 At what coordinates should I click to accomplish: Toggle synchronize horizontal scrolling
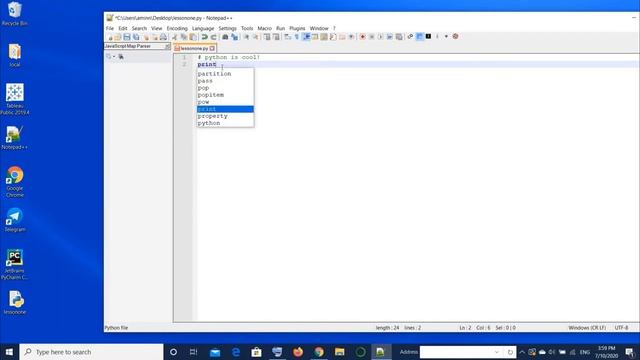point(276,37)
